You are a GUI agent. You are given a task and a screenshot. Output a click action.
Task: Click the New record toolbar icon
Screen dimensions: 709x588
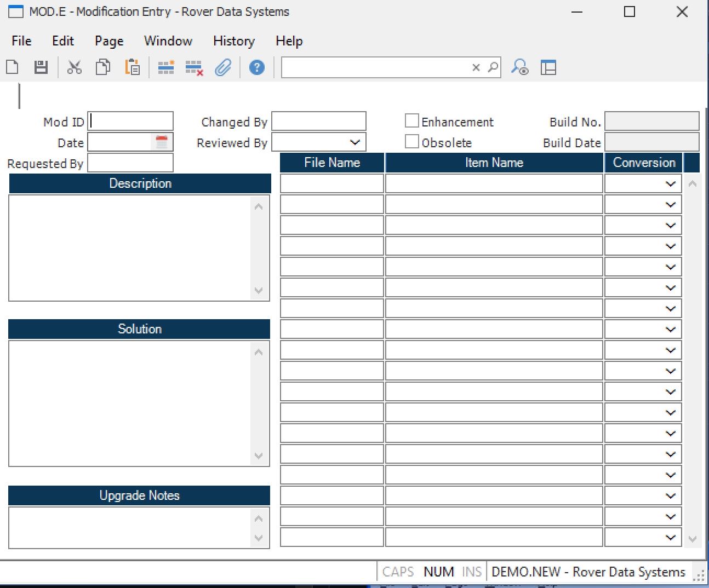tap(12, 67)
